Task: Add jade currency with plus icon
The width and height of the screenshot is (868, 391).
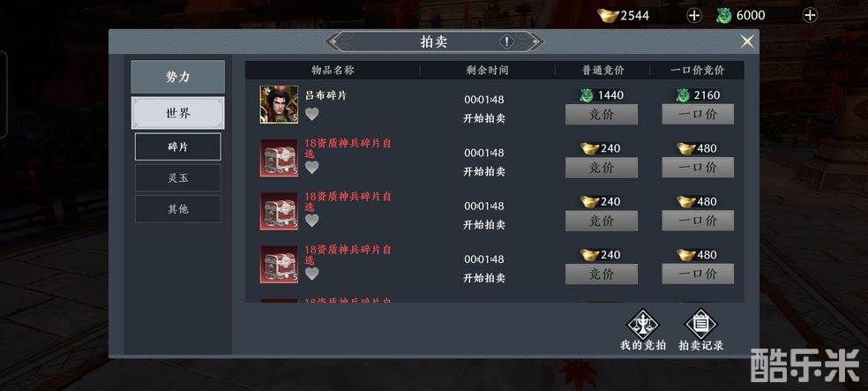Action: (x=810, y=16)
